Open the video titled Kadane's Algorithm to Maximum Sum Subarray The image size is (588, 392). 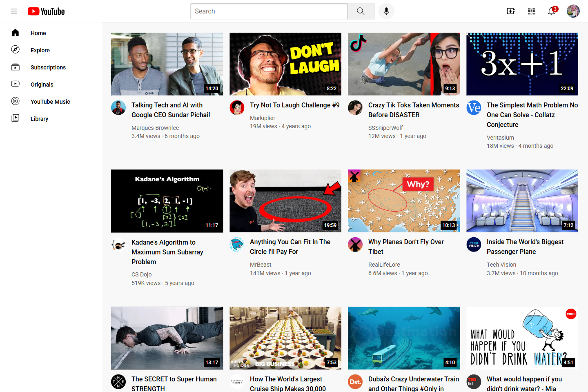[167, 252]
